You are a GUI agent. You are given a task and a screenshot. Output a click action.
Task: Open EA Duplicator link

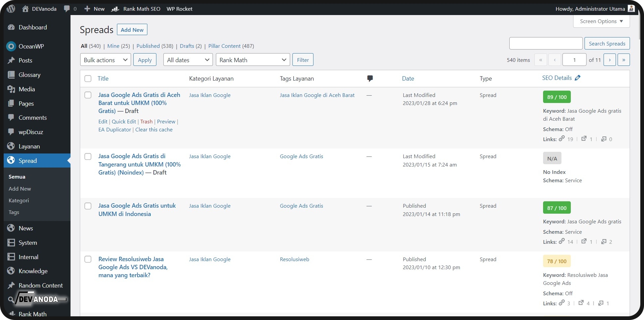(115, 130)
